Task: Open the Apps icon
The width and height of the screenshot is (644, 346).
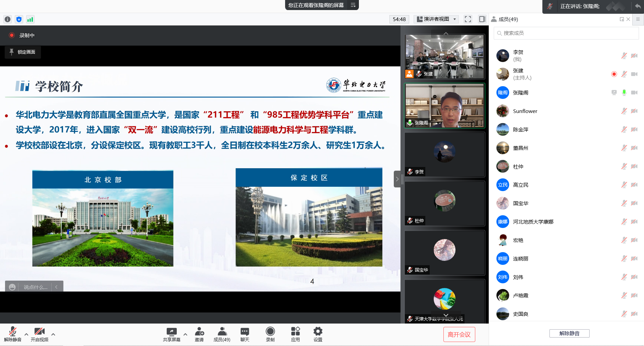Action: pos(295,334)
